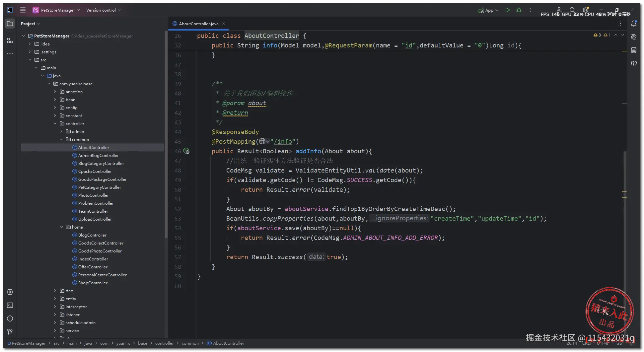The height and width of the screenshot is (352, 644).
Task: Select GoodsCollectController in project tree
Action: tap(101, 243)
